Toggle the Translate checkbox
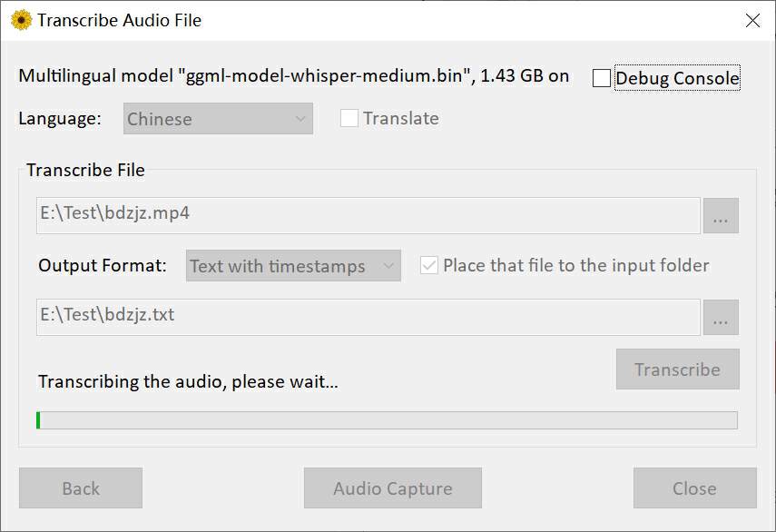This screenshot has width=776, height=532. [x=349, y=119]
